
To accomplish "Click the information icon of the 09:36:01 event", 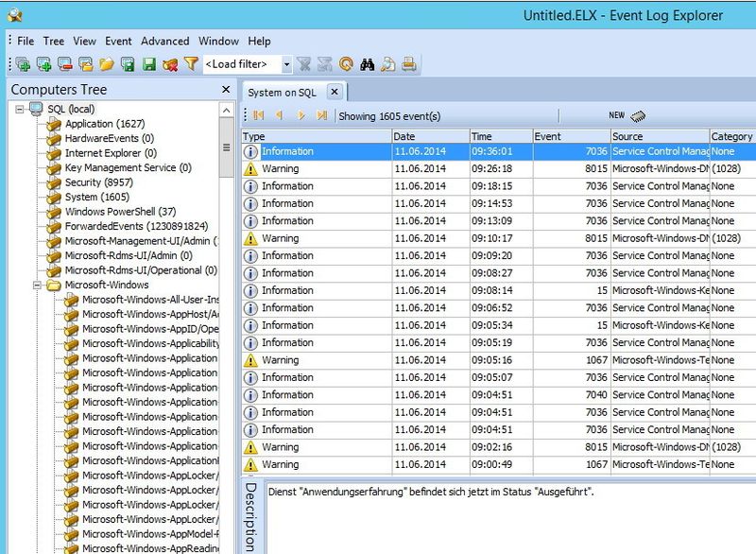I will tap(250, 151).
